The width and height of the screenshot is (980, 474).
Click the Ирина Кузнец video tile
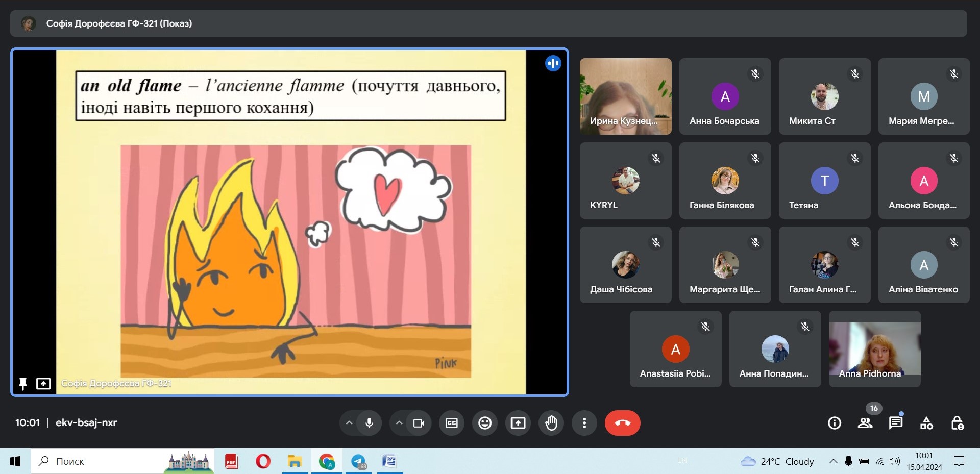(x=625, y=96)
